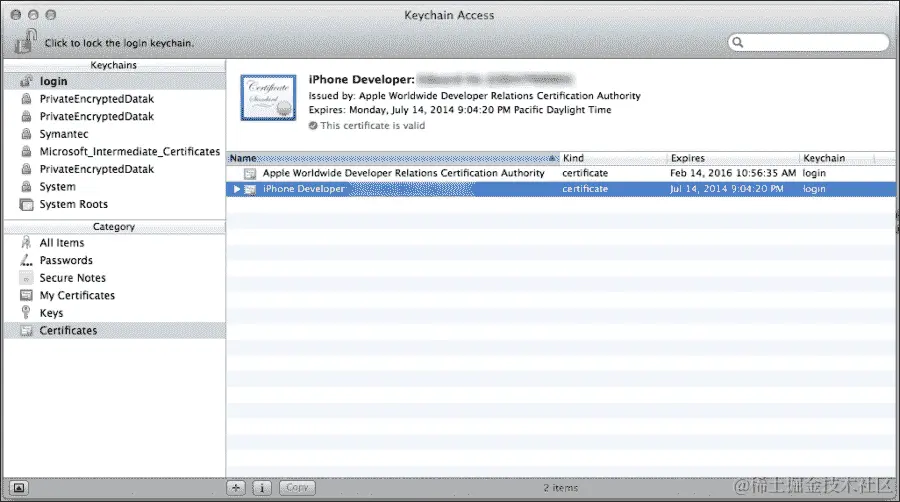Click the large certificate thumbnail image

pos(269,98)
